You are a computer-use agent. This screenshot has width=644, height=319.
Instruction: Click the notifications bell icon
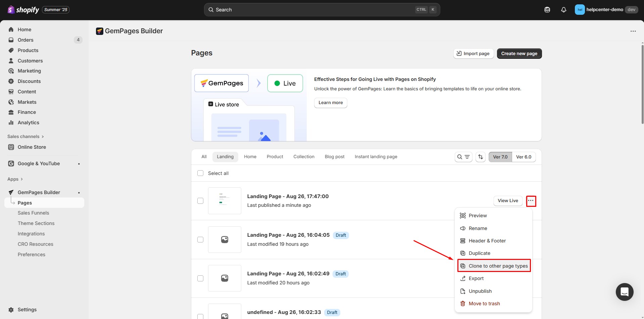[563, 10]
